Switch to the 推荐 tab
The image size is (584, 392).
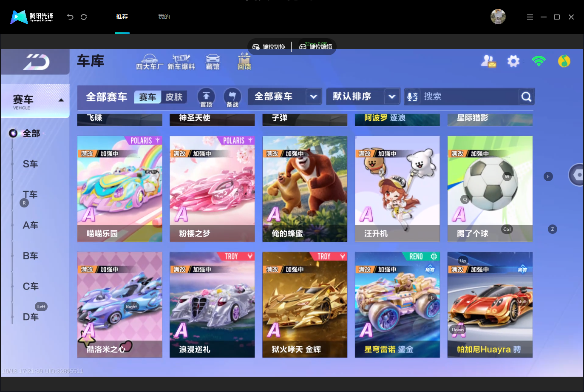pos(122,17)
